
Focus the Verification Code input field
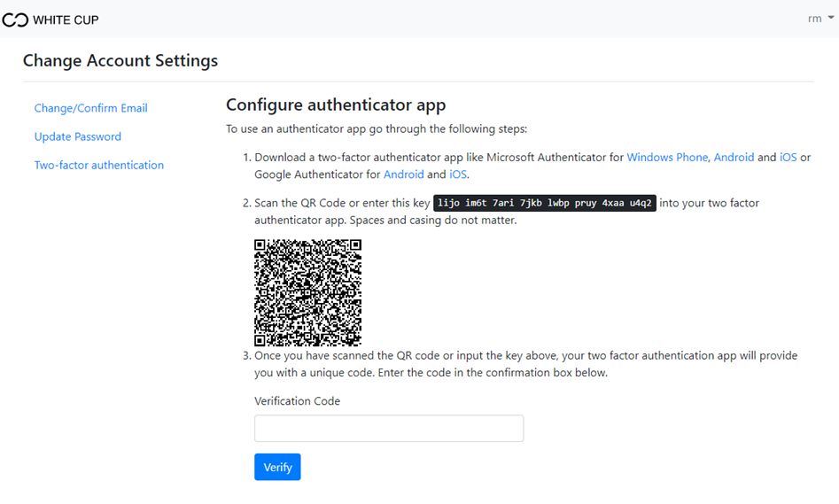click(389, 429)
